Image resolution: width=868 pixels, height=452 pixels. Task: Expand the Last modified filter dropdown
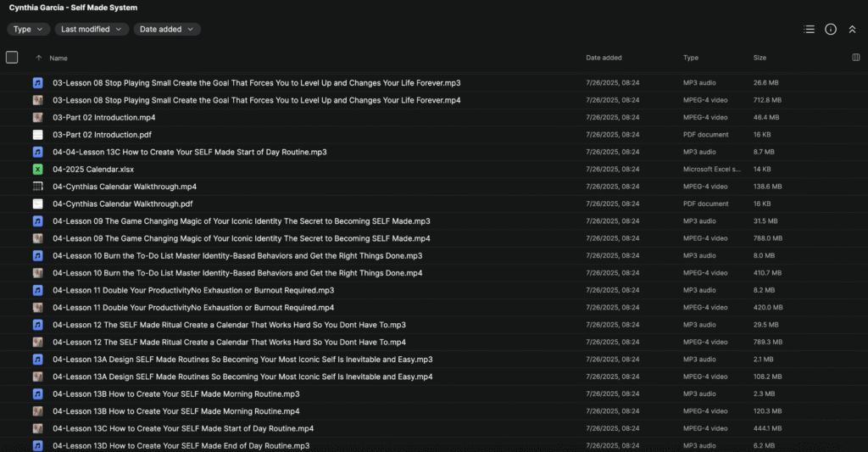coord(92,29)
